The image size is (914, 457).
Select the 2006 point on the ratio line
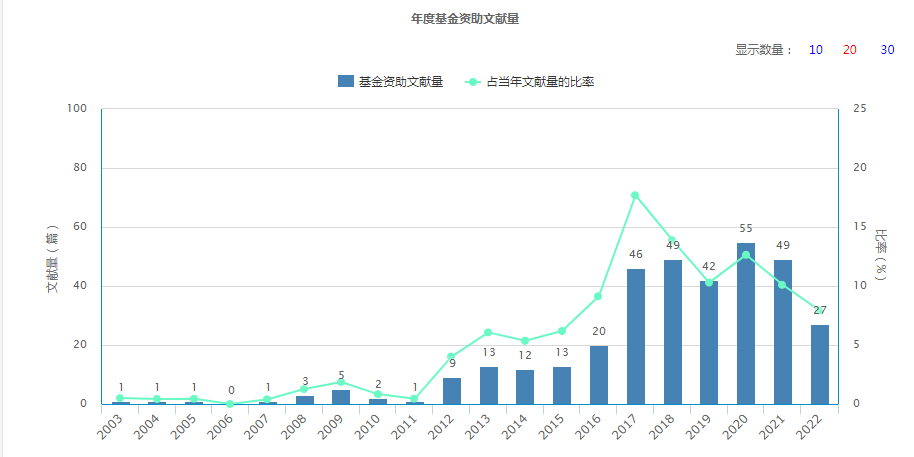coord(230,404)
